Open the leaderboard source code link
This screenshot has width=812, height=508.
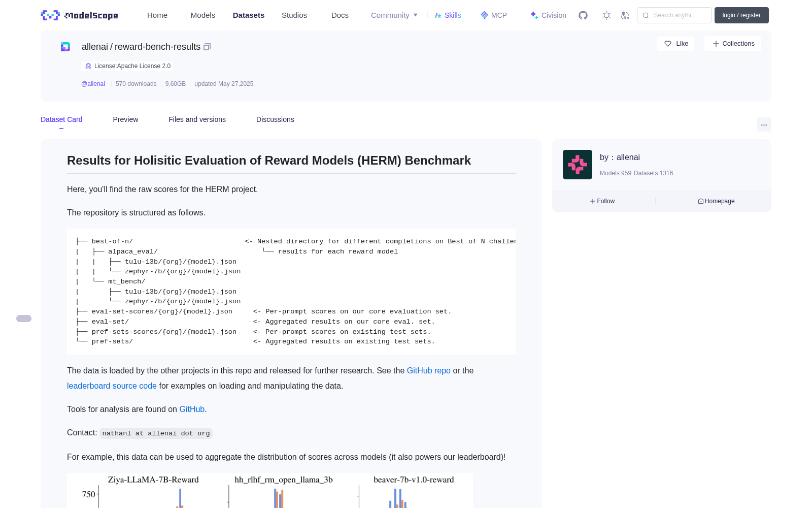coord(112,386)
